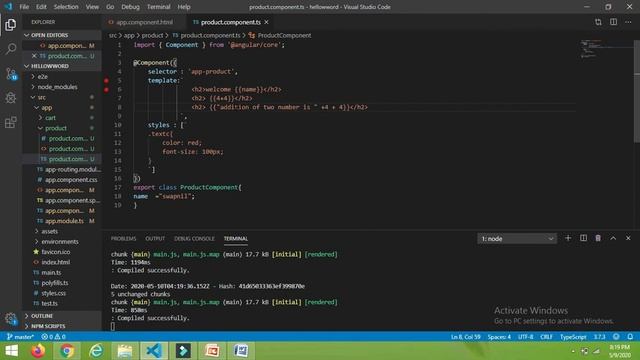640x360 pixels.
Task: Kill terminal with trash icon
Action: point(598,238)
